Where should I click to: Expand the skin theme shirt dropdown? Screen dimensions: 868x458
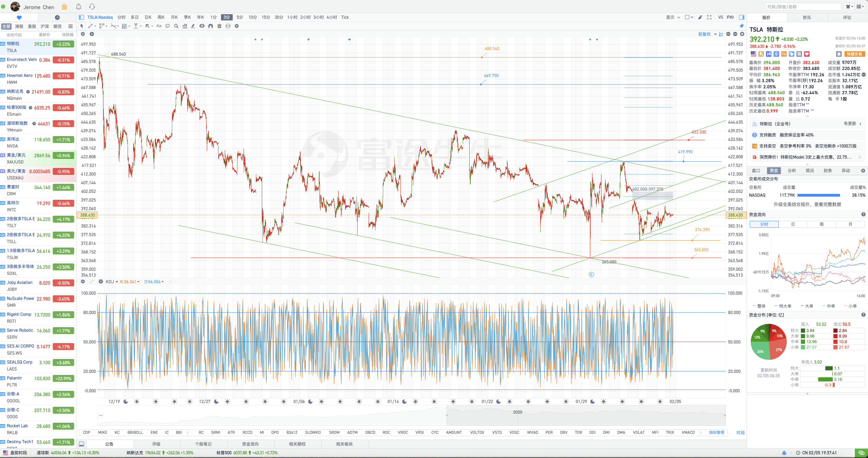tap(849, 7)
